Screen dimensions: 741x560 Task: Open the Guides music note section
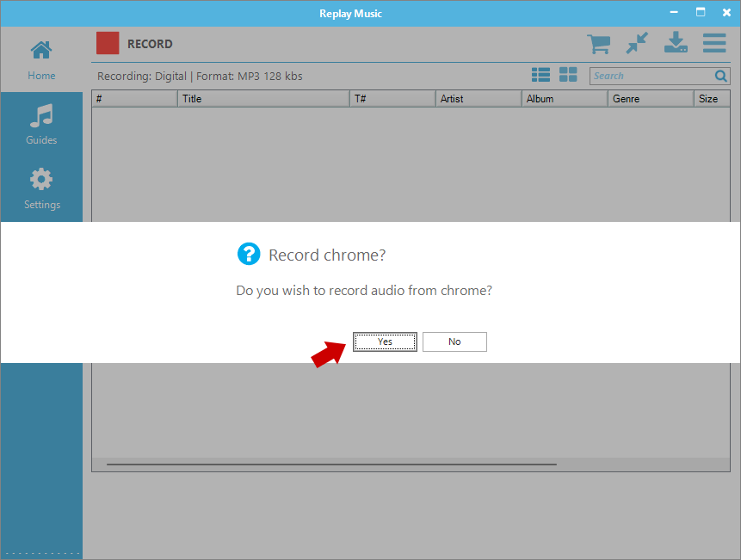click(41, 124)
